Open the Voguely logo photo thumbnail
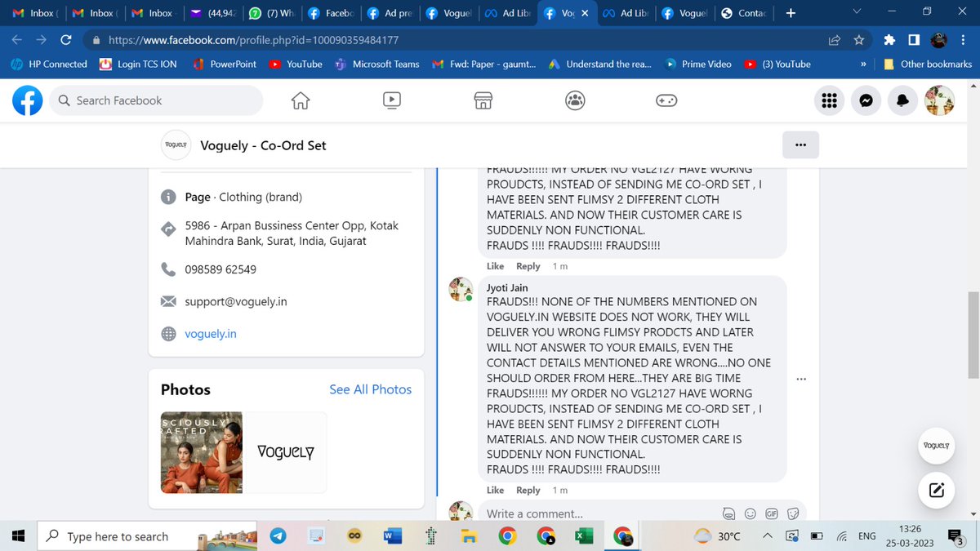Viewport: 980px width, 551px height. (x=286, y=452)
